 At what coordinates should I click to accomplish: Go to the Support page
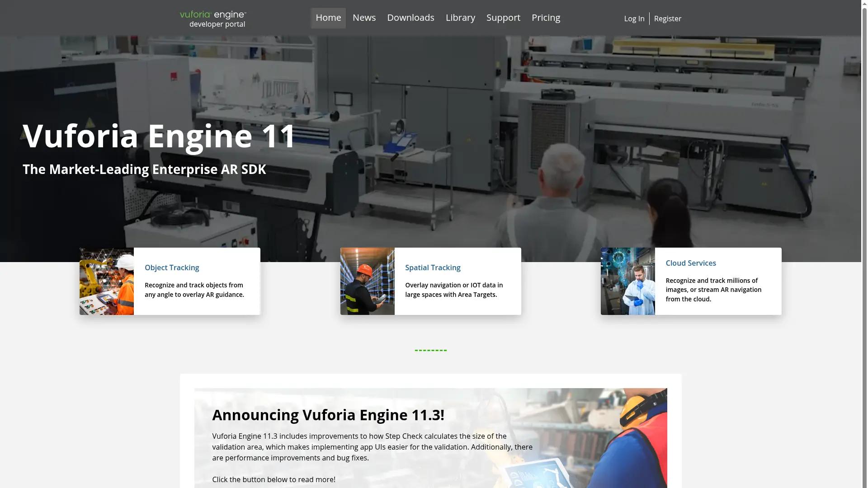[503, 18]
